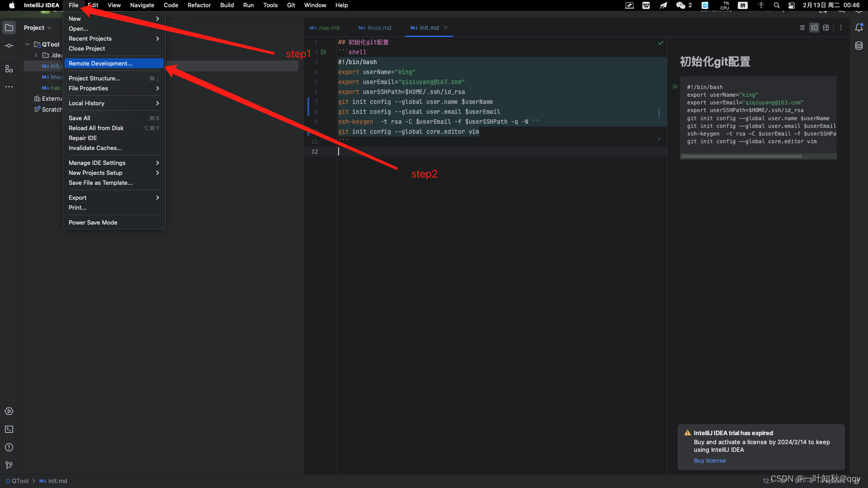
Task: Open the Project tool window icon
Action: point(9,28)
